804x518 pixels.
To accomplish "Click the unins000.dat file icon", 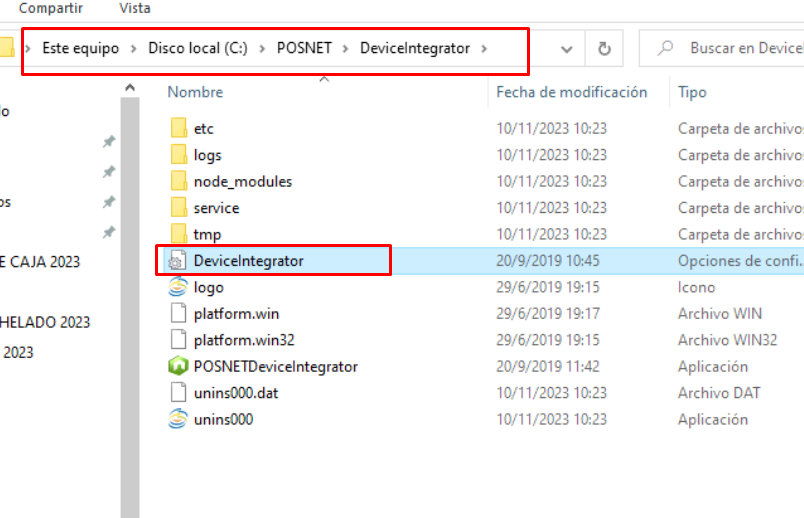I will (178, 393).
